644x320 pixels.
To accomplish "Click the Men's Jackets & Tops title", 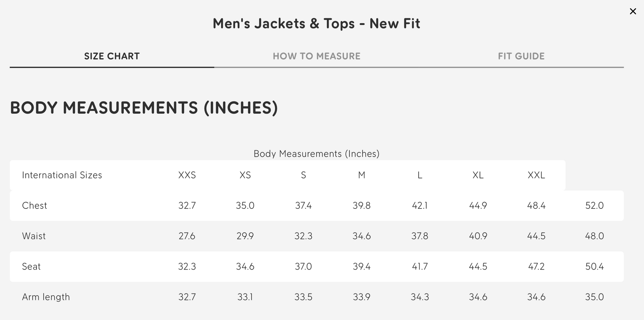I will click(x=316, y=24).
